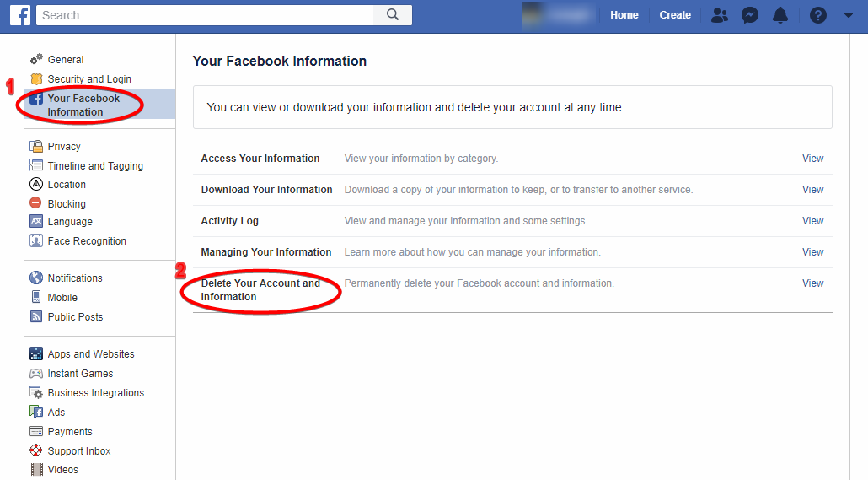
Task: Open Activity Log row View link
Action: (x=812, y=221)
